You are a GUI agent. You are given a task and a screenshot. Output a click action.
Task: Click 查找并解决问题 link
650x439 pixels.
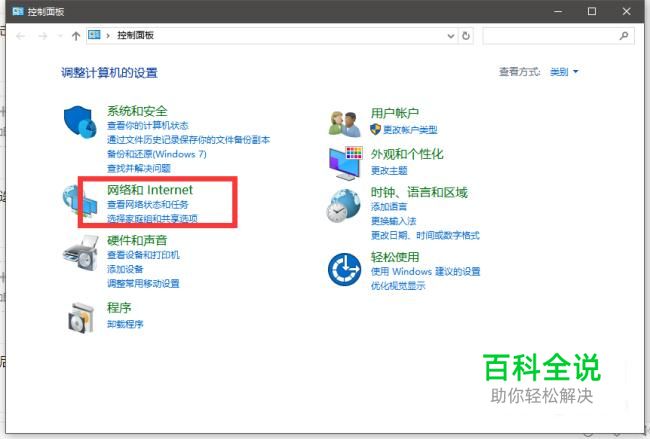coord(139,168)
